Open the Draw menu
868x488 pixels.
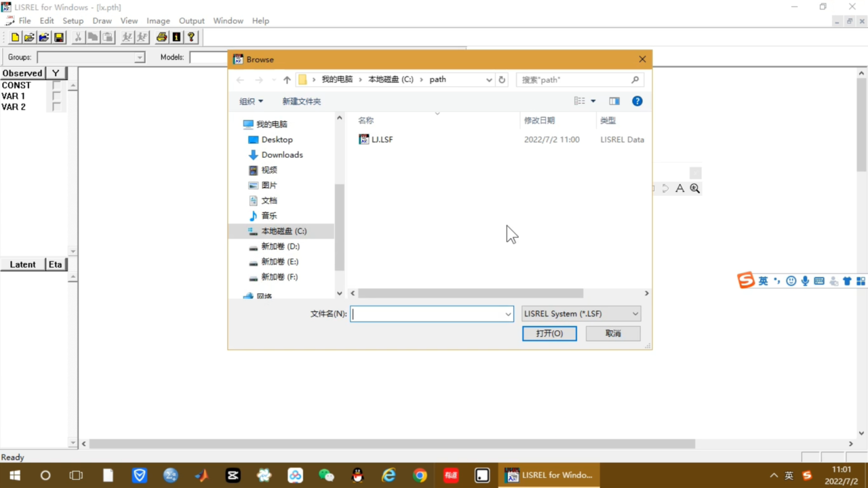(x=102, y=21)
